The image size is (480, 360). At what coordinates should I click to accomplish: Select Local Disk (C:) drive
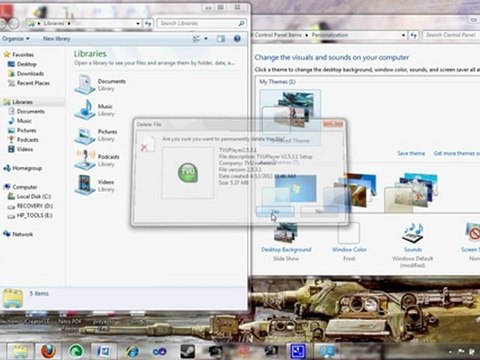[34, 197]
